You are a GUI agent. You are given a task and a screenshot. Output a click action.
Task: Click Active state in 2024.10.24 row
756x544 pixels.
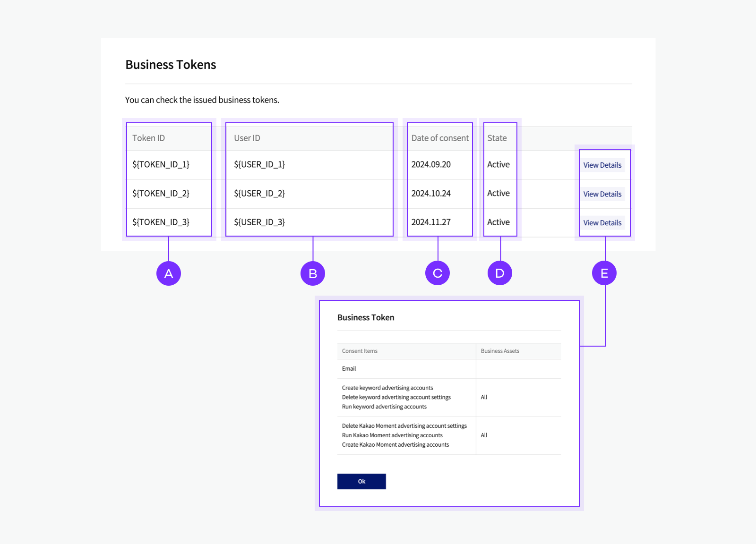coord(498,193)
